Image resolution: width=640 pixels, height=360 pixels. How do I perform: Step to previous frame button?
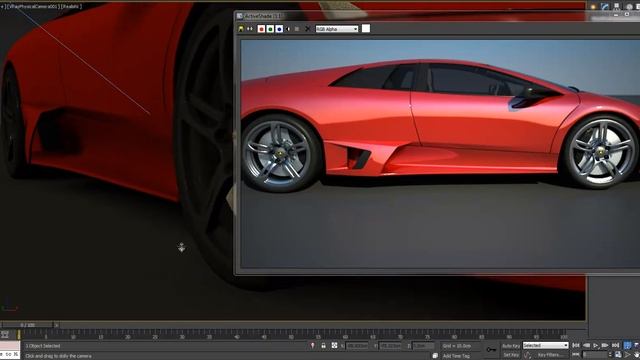click(586, 346)
